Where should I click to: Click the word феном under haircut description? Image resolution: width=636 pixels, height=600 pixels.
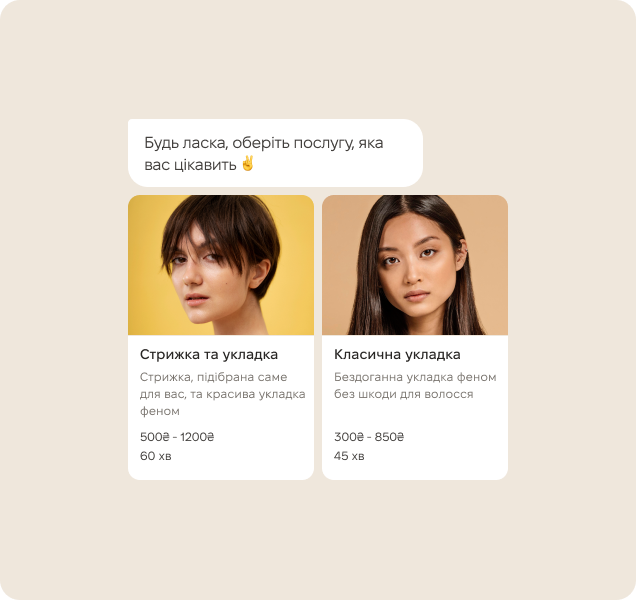pos(160,411)
